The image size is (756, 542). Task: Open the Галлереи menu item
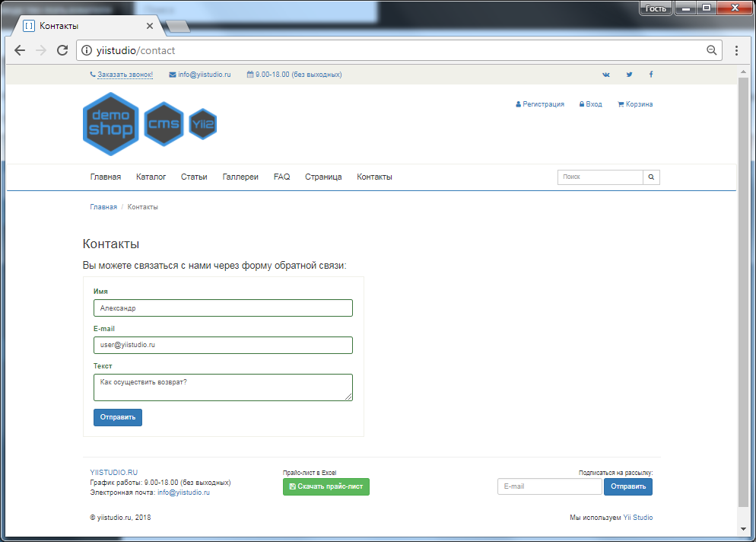click(240, 177)
